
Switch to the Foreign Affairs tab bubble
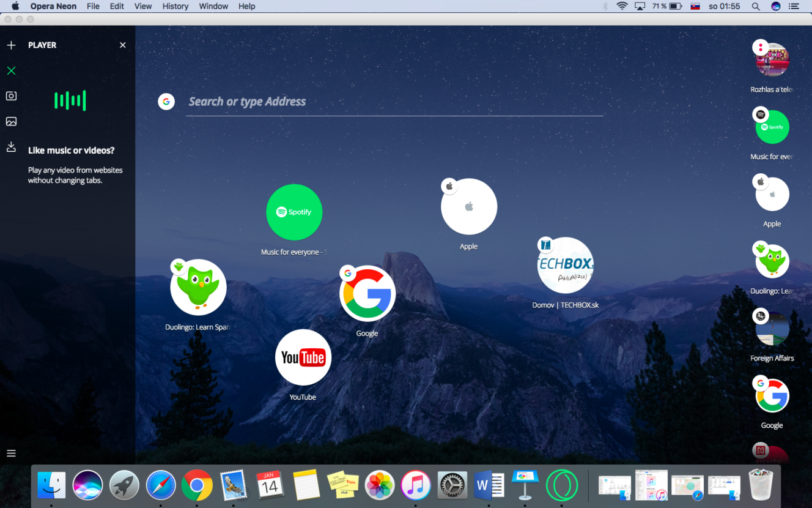click(772, 329)
